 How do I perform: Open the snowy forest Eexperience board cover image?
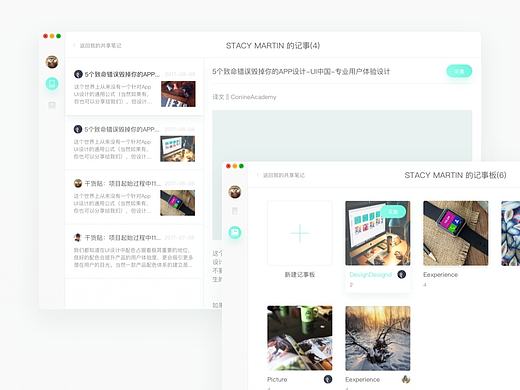pos(378,338)
